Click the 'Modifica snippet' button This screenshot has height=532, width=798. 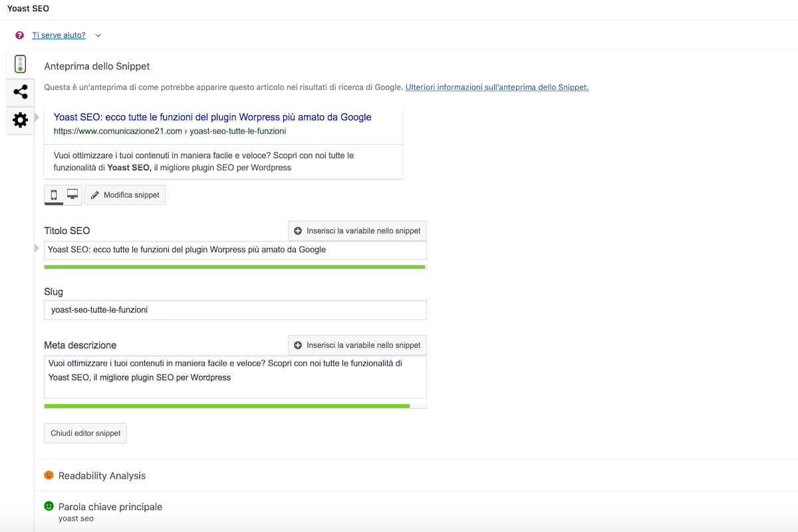(x=125, y=195)
